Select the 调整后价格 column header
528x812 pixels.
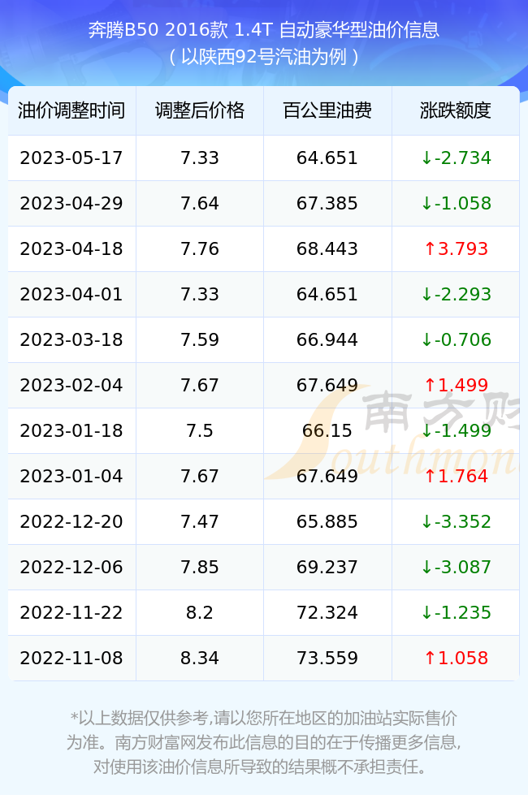(x=200, y=110)
